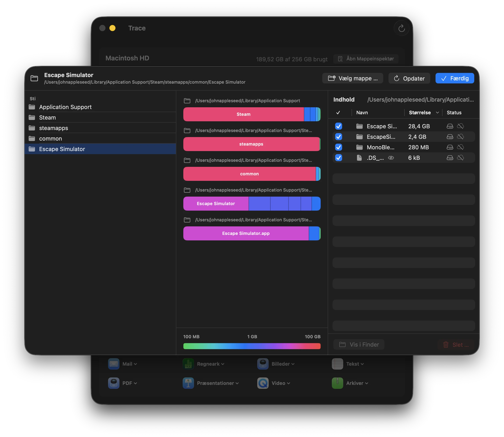Click the refresh icon in the Trace window

click(401, 28)
